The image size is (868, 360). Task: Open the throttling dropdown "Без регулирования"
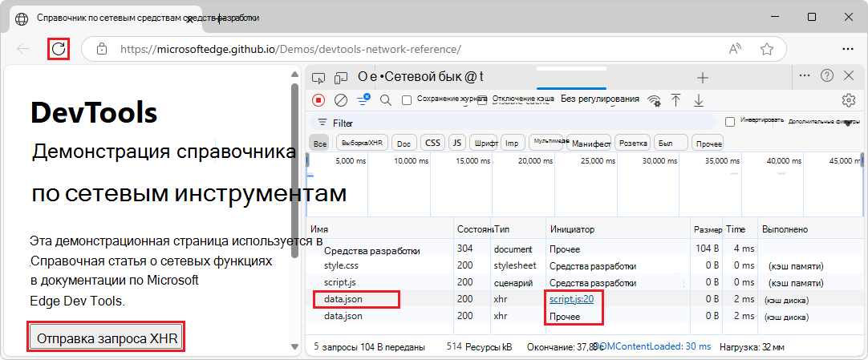point(600,99)
